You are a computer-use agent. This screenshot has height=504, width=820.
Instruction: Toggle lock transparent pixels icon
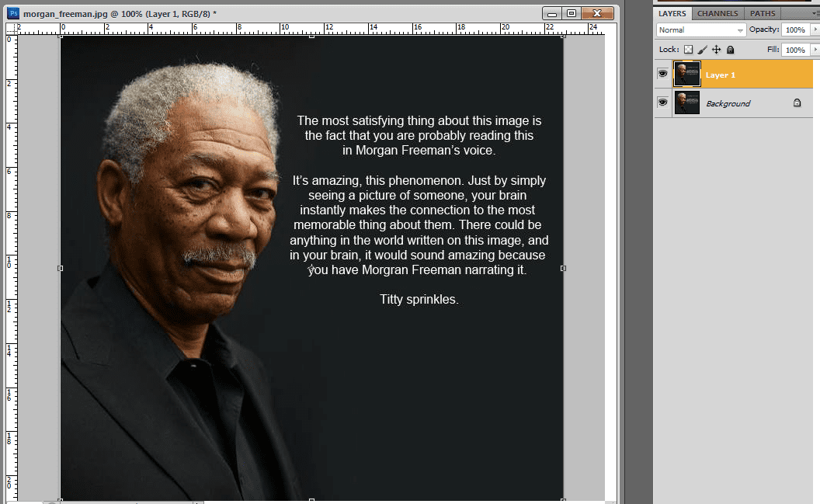coord(688,50)
